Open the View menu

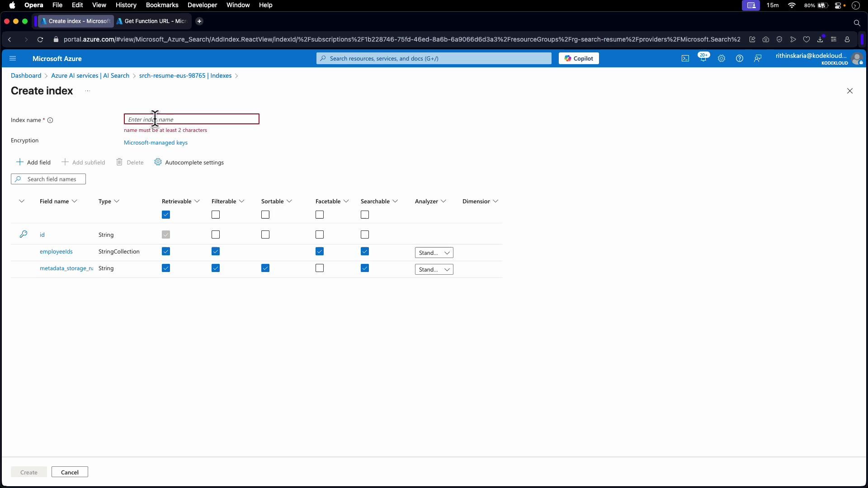point(99,5)
